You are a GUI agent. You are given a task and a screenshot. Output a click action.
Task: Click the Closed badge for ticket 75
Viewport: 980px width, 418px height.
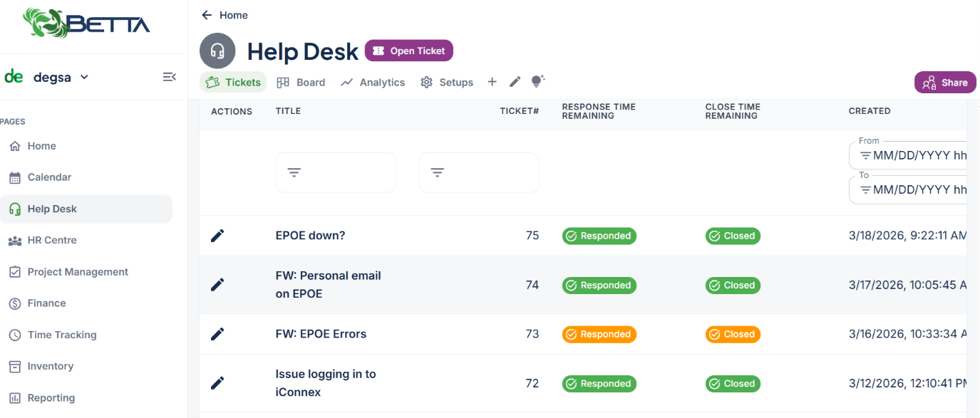point(733,236)
